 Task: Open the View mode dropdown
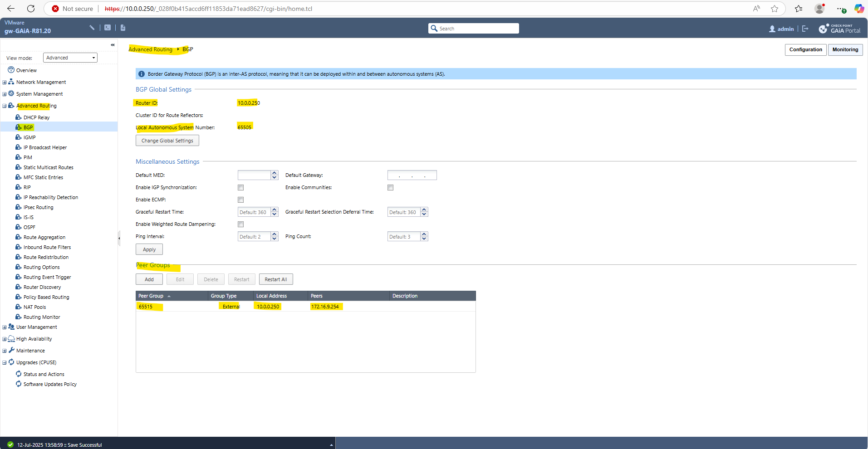70,58
